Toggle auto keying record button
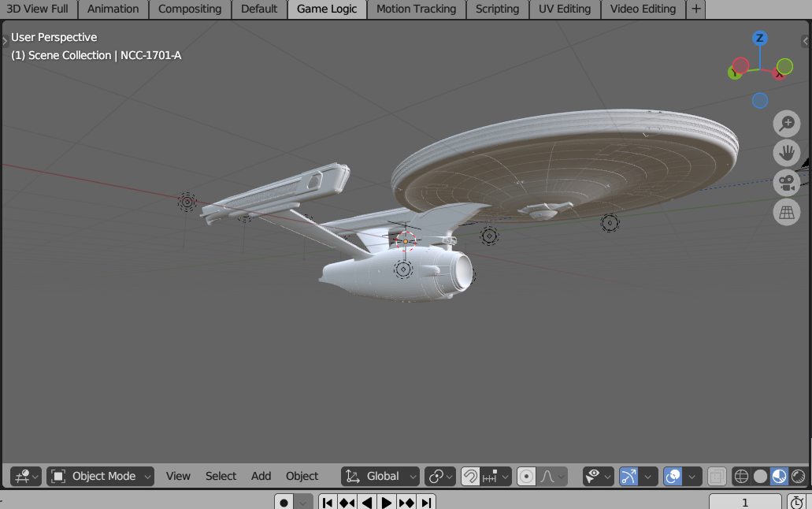Viewport: 812px width, 509px height. (x=284, y=502)
